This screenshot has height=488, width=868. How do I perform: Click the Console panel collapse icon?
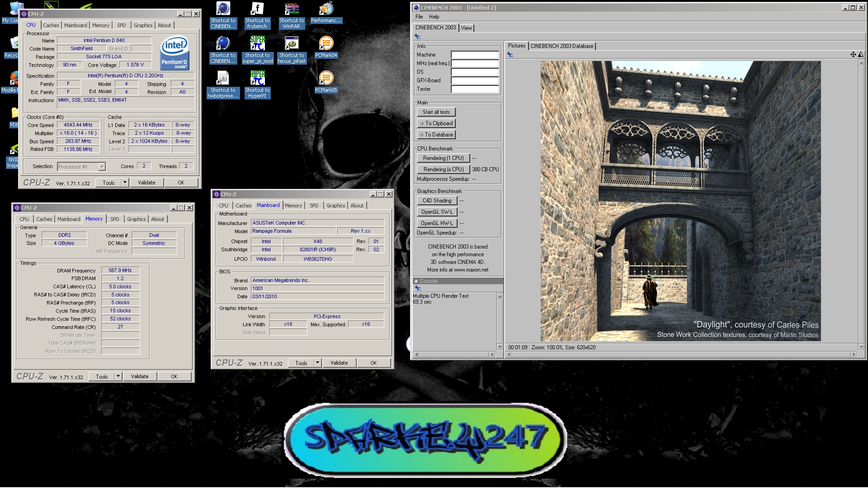[x=416, y=281]
